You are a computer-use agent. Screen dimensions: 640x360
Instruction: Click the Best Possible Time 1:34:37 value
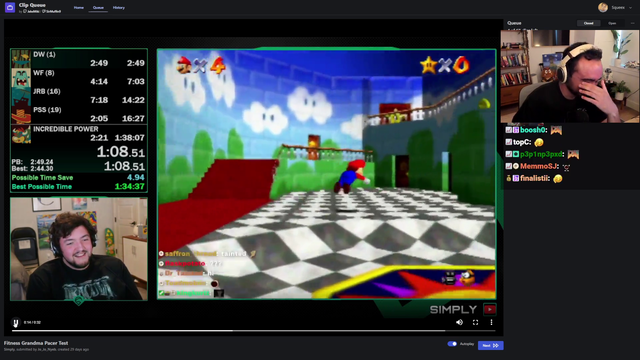click(129, 187)
